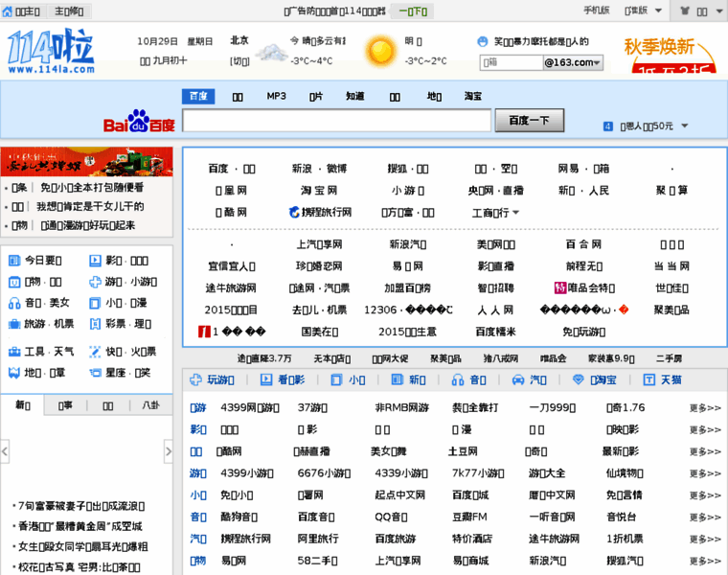Click the headphones music category icon

coord(14,303)
